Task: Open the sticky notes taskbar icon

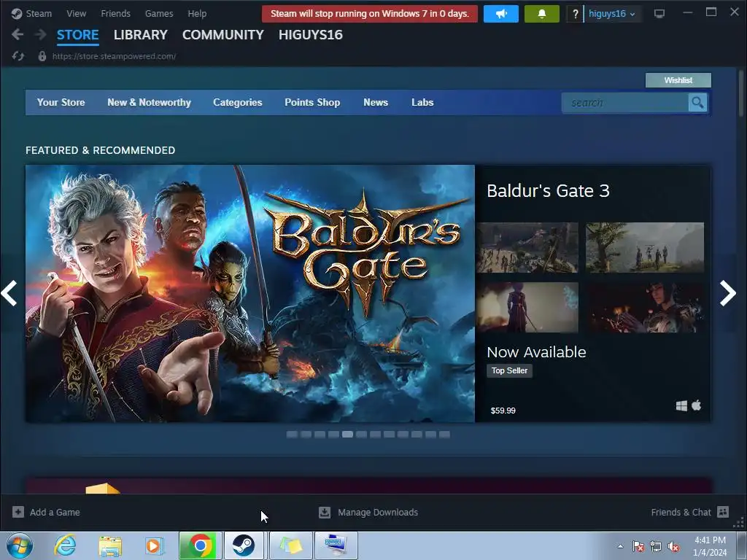Action: click(291, 545)
